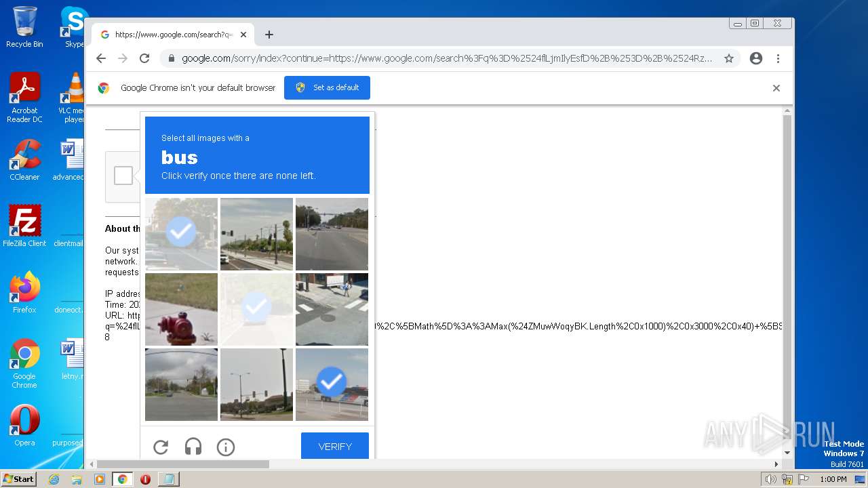Viewport: 868px width, 488px height.
Task: Select the red fire hydrant tile
Action: (x=181, y=309)
